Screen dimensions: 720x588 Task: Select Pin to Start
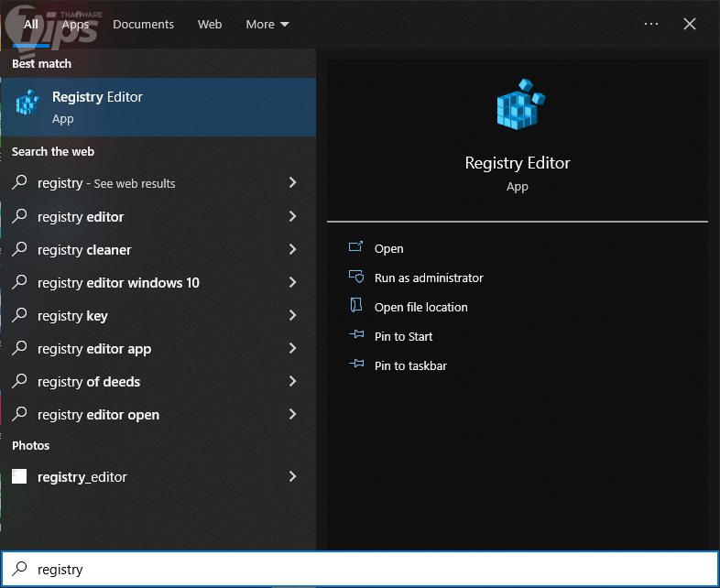tap(404, 337)
